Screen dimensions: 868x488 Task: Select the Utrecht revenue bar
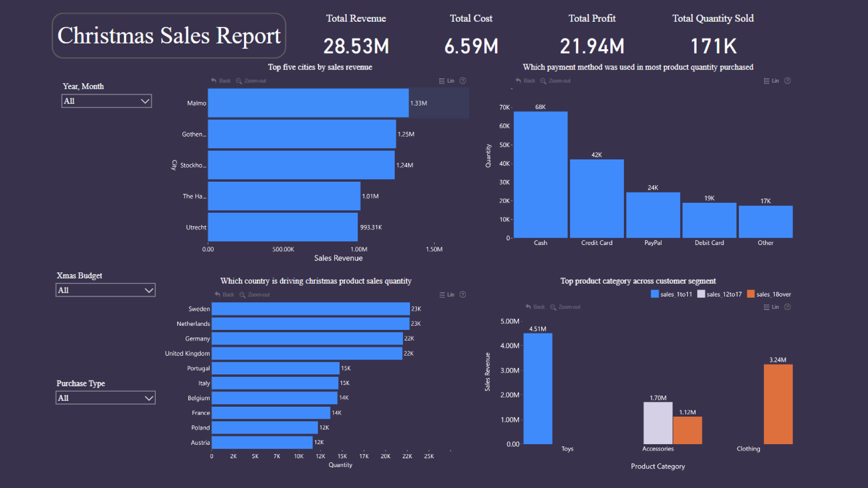(x=283, y=227)
